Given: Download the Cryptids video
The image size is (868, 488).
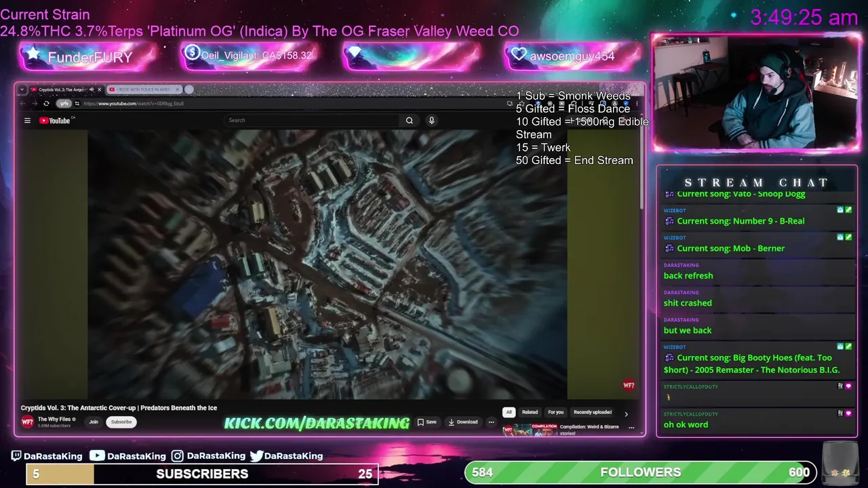Looking at the screenshot, I should (x=464, y=422).
